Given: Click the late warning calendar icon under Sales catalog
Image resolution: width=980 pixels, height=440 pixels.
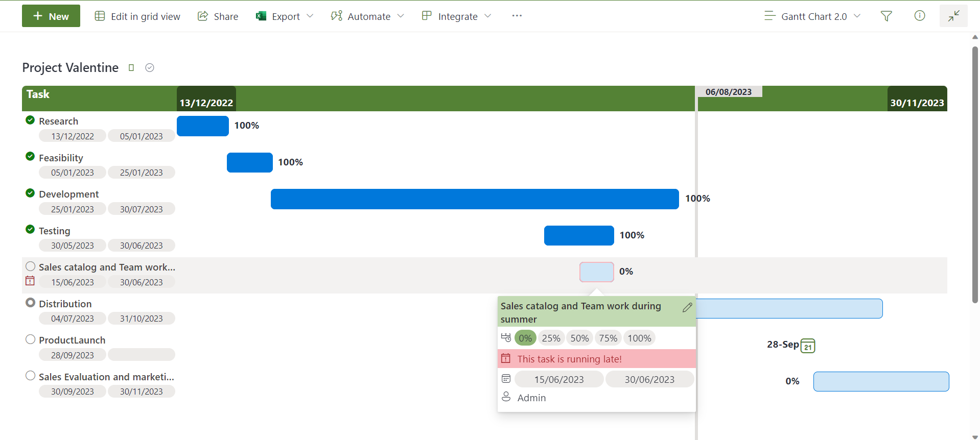Looking at the screenshot, I should pyautogui.click(x=30, y=281).
